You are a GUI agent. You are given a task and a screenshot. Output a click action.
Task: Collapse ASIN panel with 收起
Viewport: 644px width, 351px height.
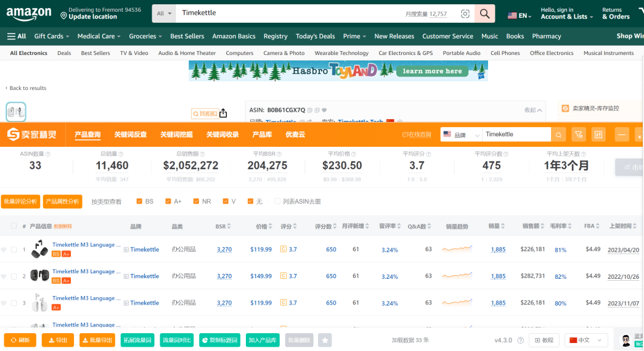tap(533, 110)
